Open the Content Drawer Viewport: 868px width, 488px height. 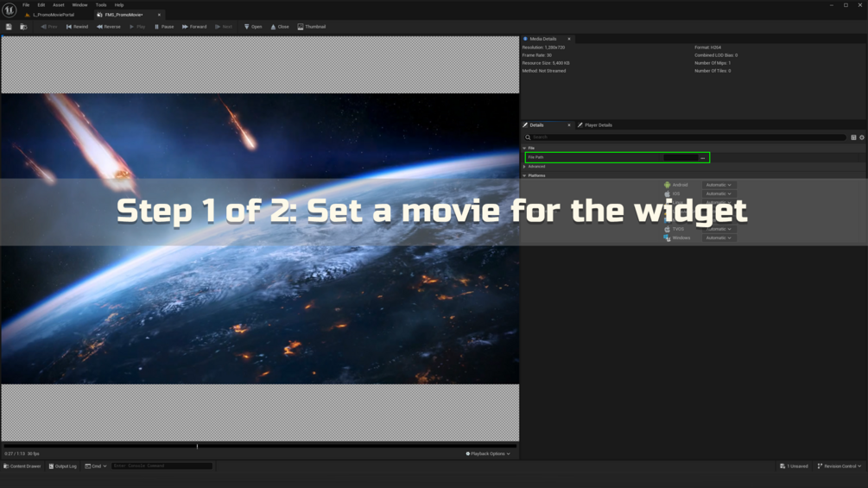click(22, 466)
